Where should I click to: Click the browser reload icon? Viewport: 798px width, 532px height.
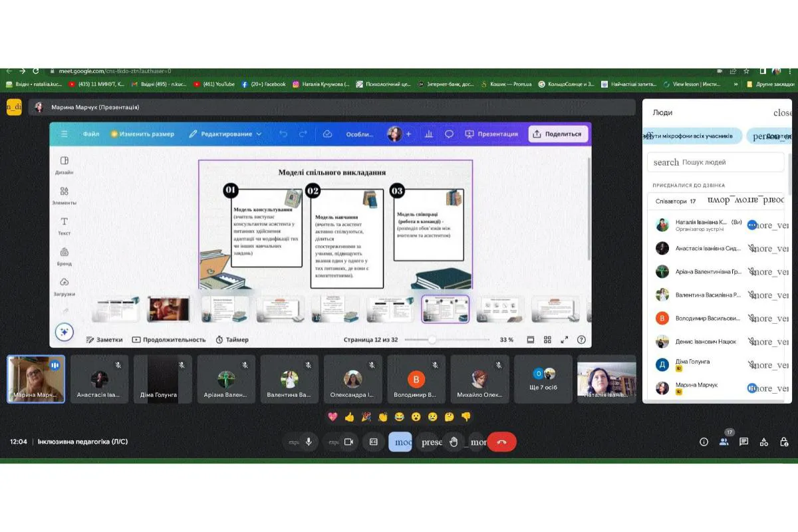[35, 70]
